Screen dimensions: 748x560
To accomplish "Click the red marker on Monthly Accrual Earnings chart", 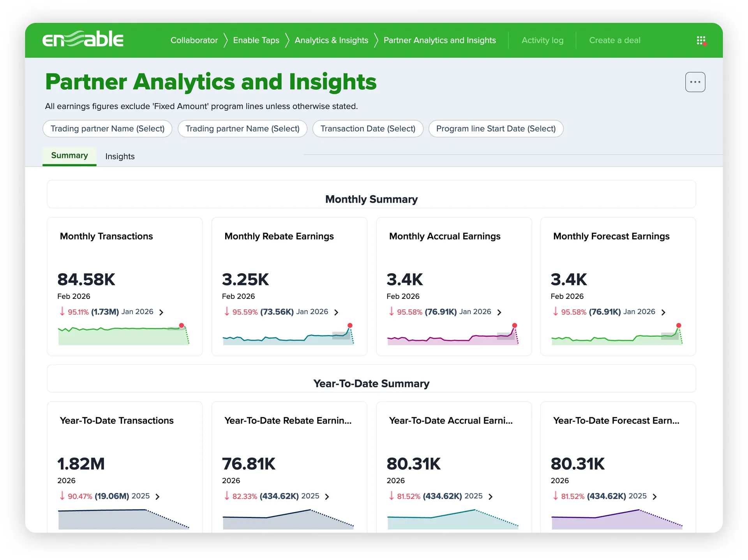I will [x=515, y=325].
